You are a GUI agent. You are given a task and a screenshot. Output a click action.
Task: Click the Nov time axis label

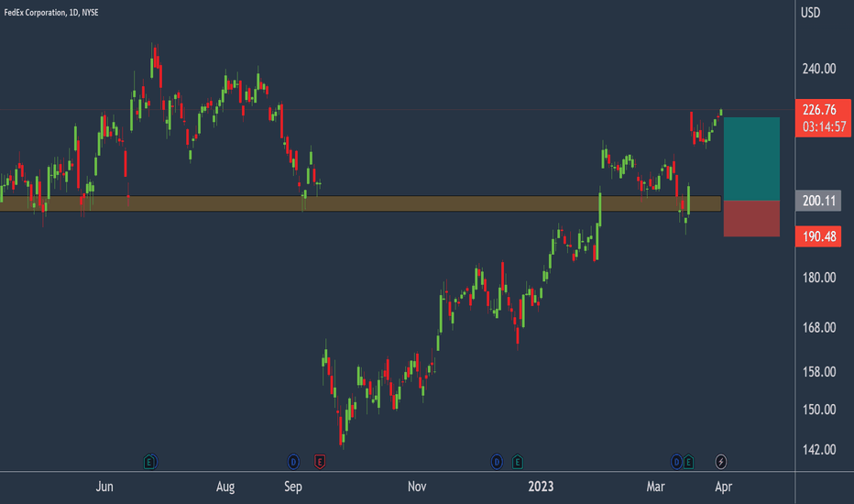(x=417, y=487)
